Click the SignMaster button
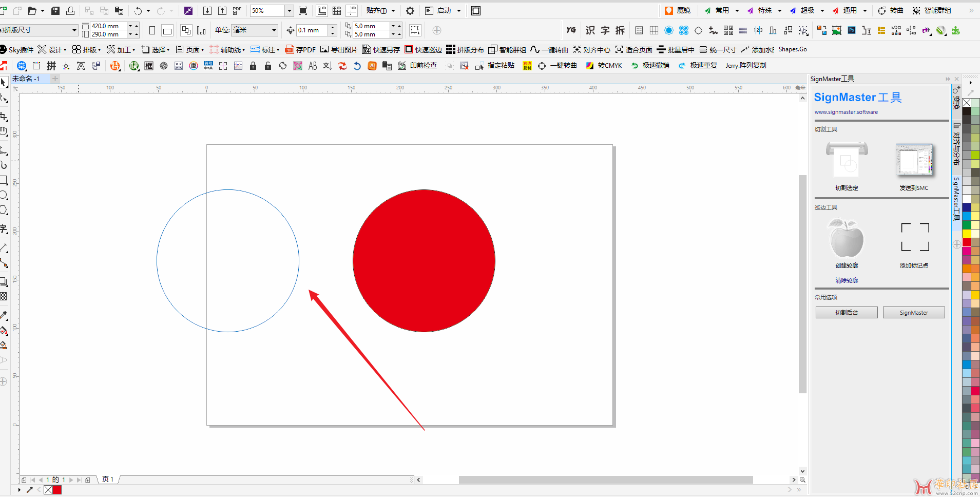This screenshot has height=497, width=980. click(914, 313)
